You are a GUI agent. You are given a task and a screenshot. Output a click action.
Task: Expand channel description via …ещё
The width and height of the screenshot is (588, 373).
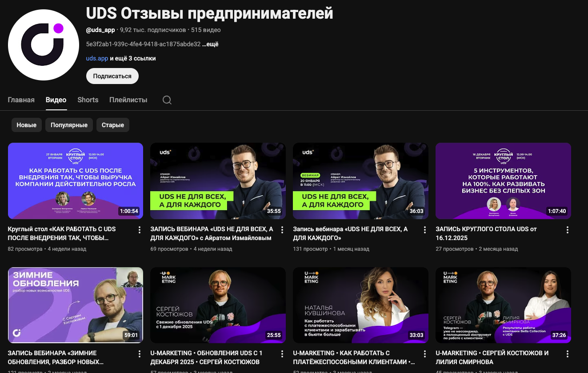click(210, 44)
